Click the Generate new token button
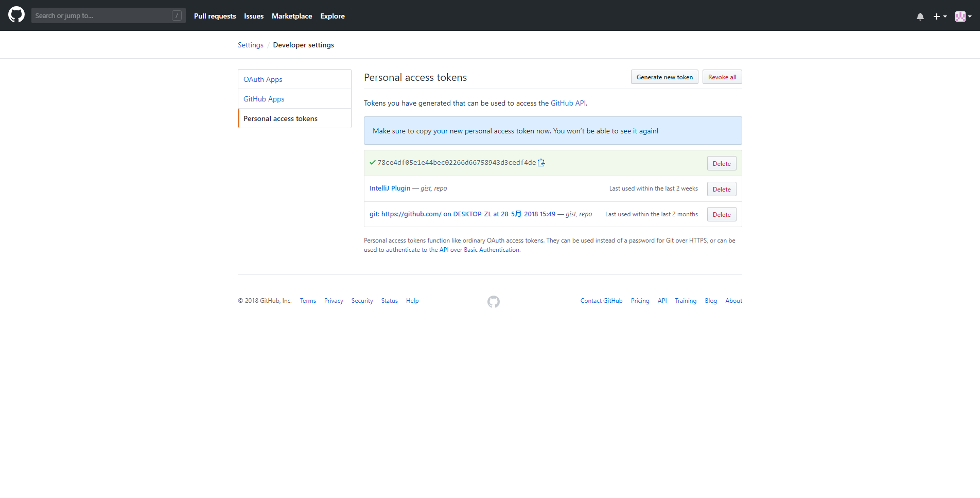 [x=664, y=77]
